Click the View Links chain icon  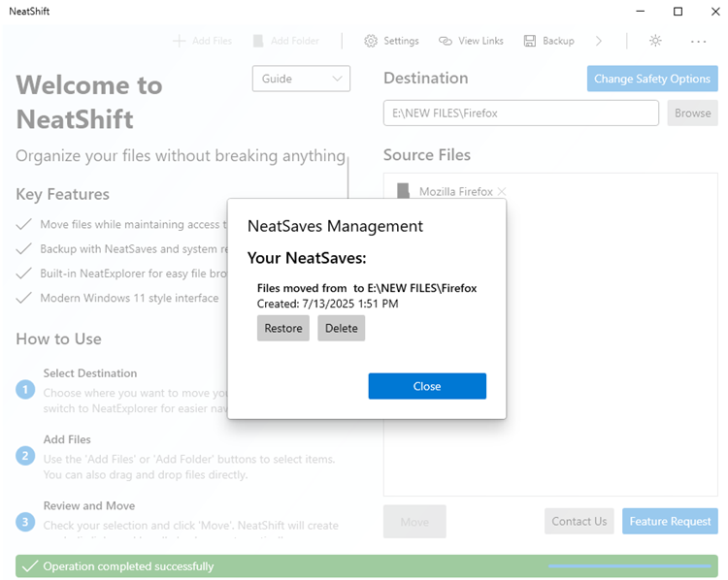446,41
